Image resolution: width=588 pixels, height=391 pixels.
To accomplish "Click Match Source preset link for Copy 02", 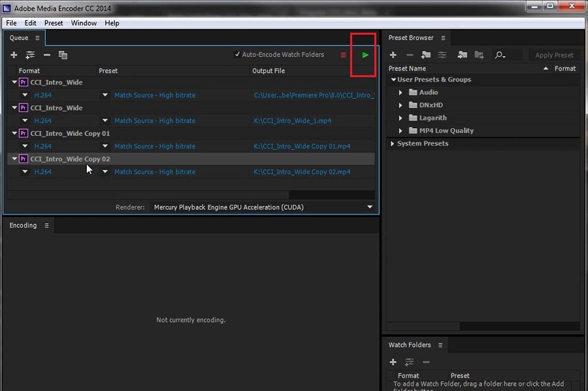I will point(155,172).
